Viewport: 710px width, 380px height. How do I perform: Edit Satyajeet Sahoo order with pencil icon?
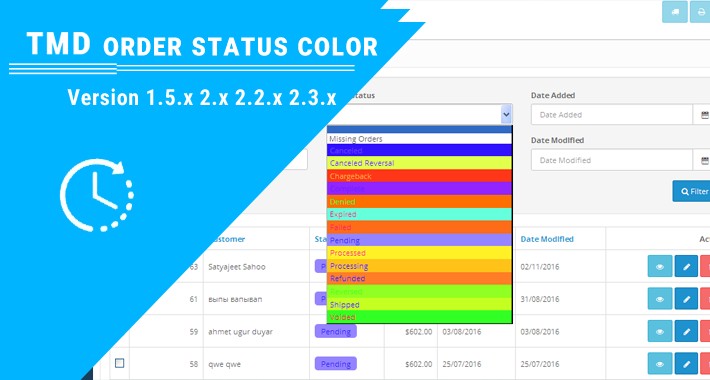[x=686, y=266]
